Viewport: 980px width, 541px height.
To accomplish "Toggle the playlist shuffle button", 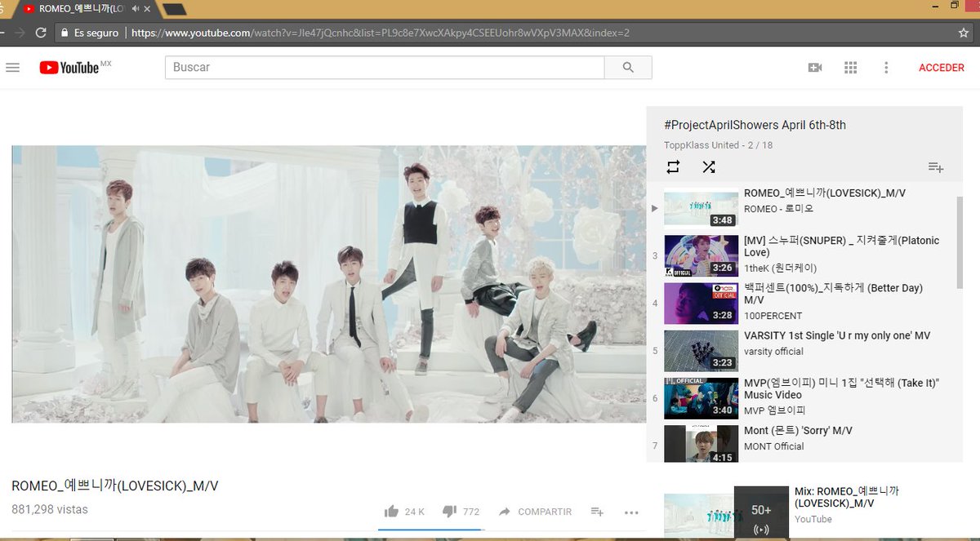I will (709, 167).
